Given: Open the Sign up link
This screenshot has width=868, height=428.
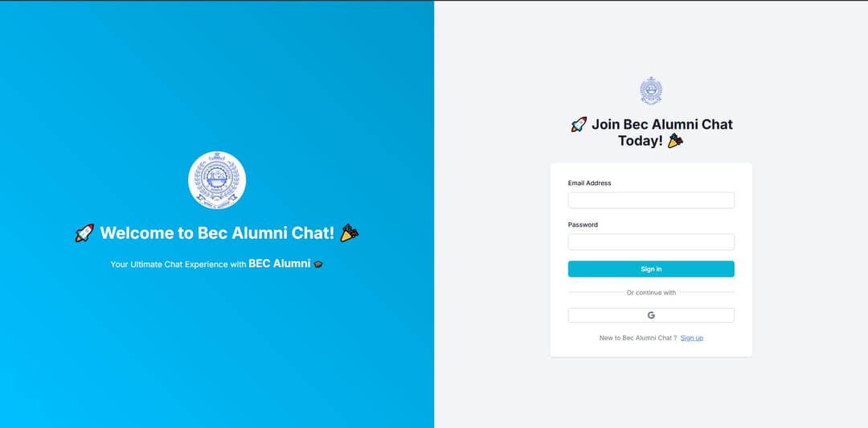Looking at the screenshot, I should point(691,338).
